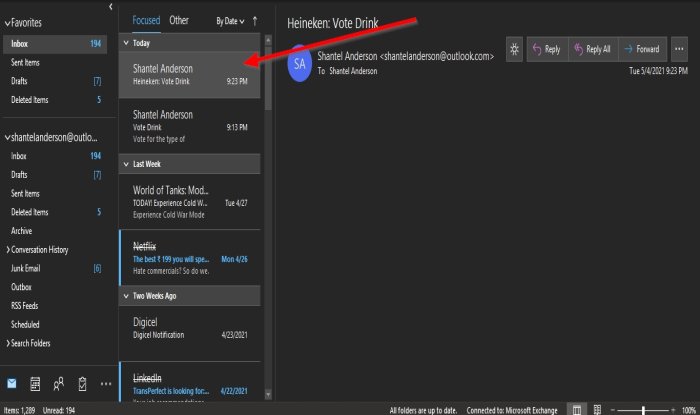700x415 pixels.
Task: Select the Netflix email
Action: 190,258
